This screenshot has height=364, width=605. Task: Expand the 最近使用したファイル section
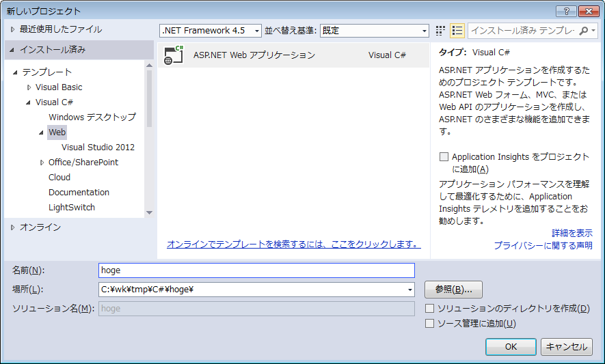click(12, 29)
